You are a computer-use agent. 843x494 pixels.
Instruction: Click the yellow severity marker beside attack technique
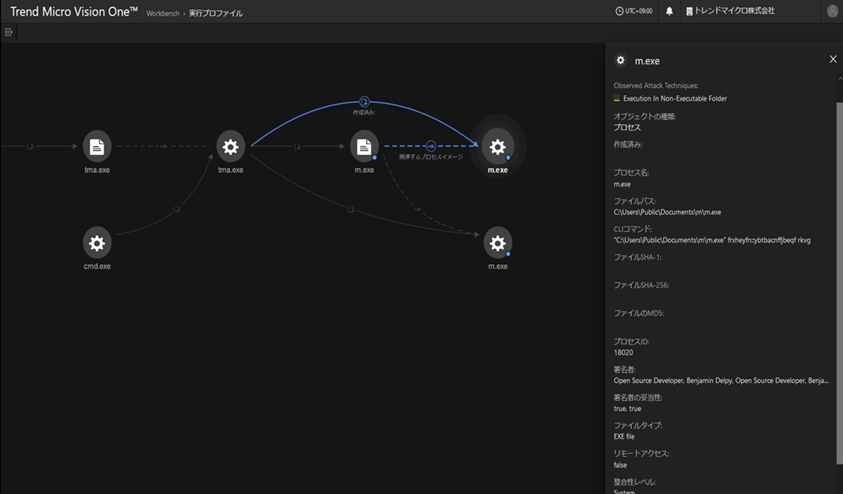coord(617,99)
